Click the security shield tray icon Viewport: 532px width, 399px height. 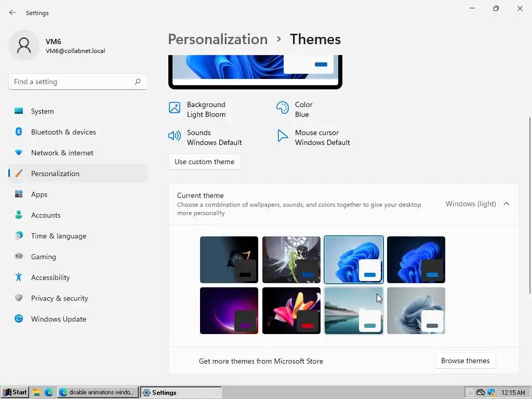(491, 393)
